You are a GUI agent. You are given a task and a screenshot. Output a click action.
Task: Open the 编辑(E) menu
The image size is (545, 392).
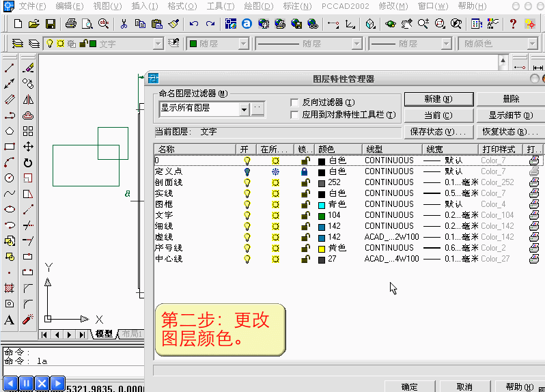[70, 6]
